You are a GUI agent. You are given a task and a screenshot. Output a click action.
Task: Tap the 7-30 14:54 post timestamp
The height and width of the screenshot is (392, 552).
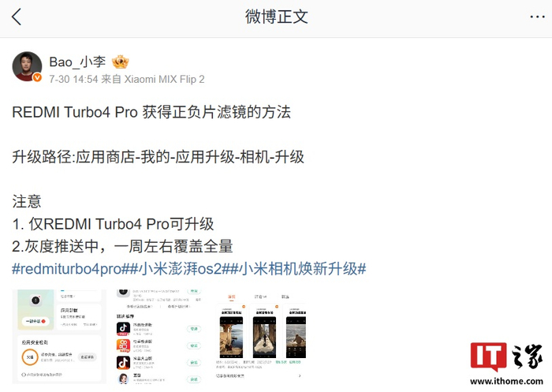pos(73,79)
